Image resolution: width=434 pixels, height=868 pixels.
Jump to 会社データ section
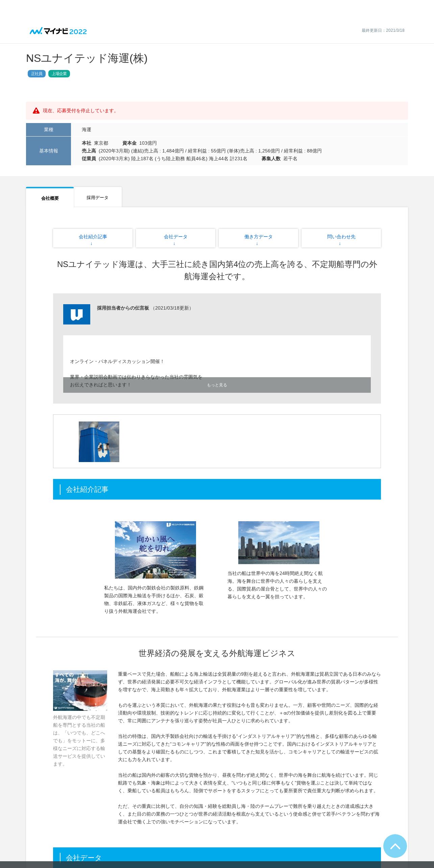(x=175, y=238)
